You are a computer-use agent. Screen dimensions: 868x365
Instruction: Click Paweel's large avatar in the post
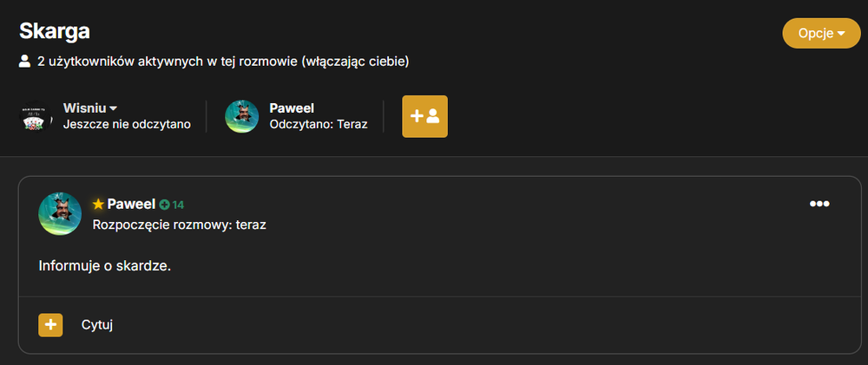60,213
